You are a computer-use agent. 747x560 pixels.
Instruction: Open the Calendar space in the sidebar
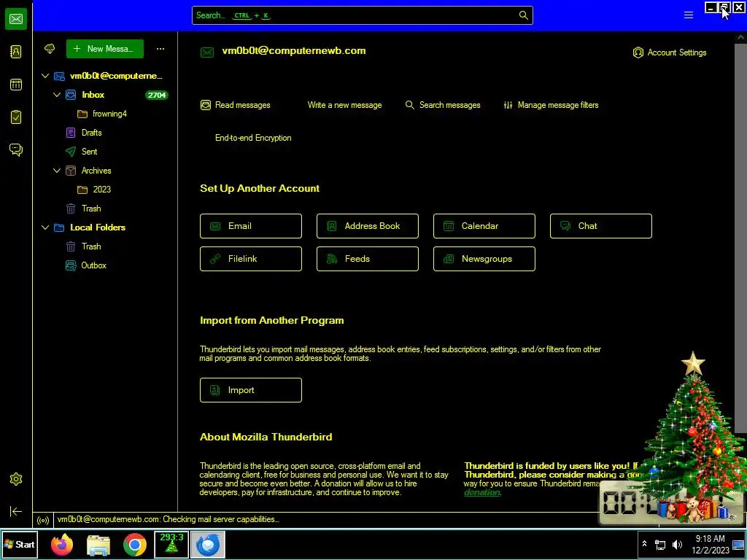(16, 85)
